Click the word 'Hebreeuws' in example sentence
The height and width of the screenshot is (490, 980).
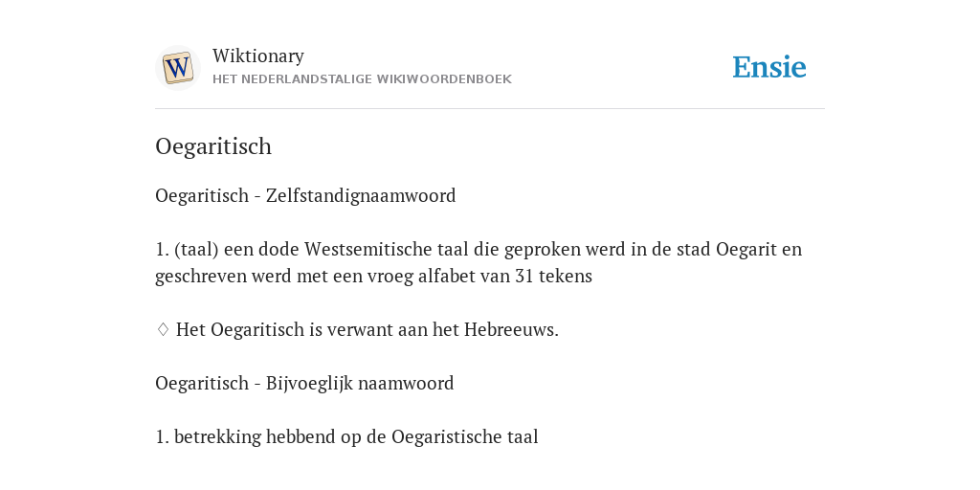[511, 329]
